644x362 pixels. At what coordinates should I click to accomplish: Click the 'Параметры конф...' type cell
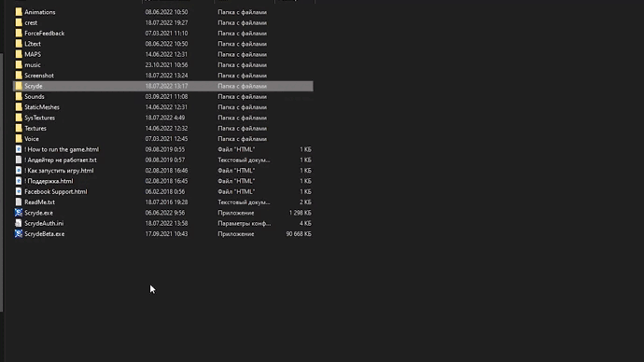244,223
